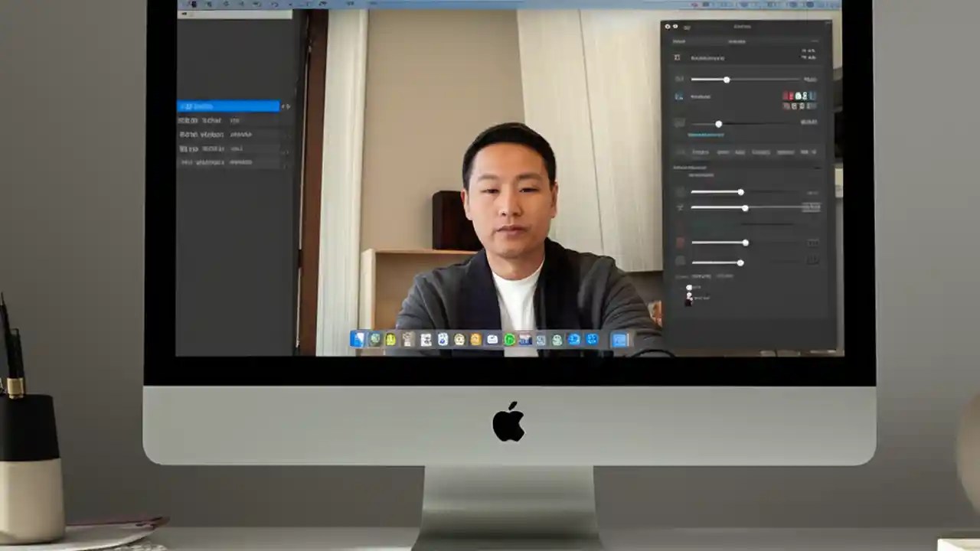Image resolution: width=980 pixels, height=551 pixels.
Task: Select the red color chip in the preset swatches
Action: click(787, 96)
